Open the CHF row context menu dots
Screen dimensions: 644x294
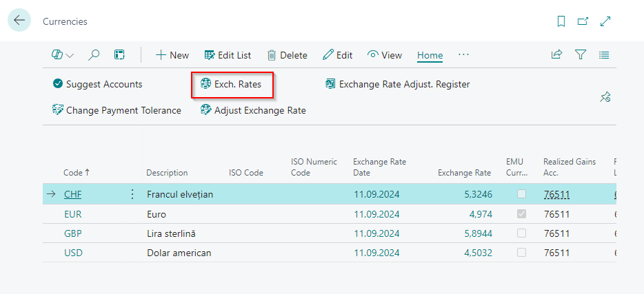(132, 195)
